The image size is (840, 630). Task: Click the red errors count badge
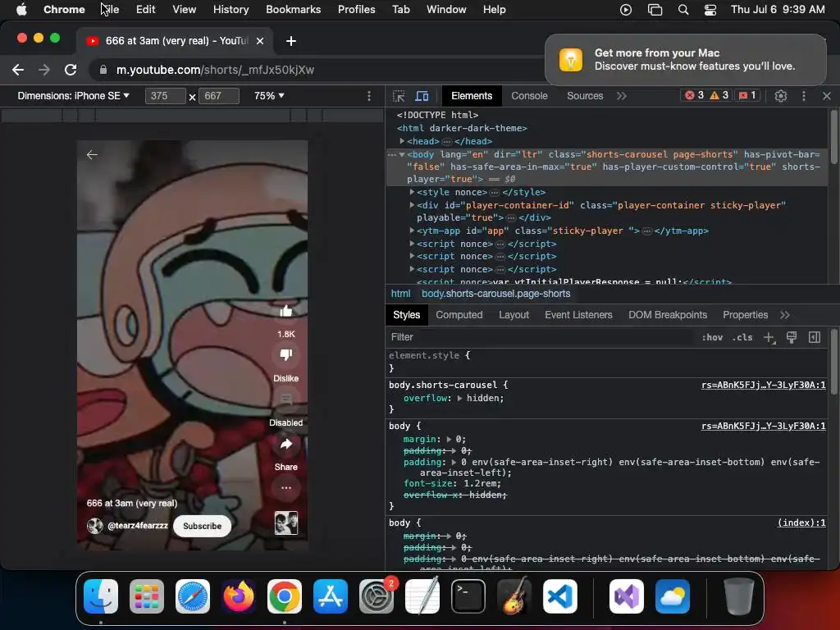coord(694,95)
